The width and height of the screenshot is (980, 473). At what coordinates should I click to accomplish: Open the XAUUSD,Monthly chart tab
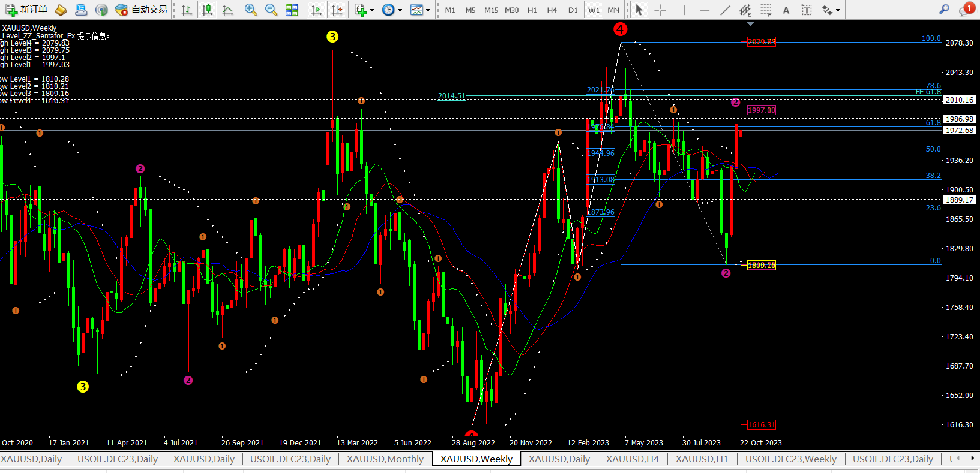[385, 459]
